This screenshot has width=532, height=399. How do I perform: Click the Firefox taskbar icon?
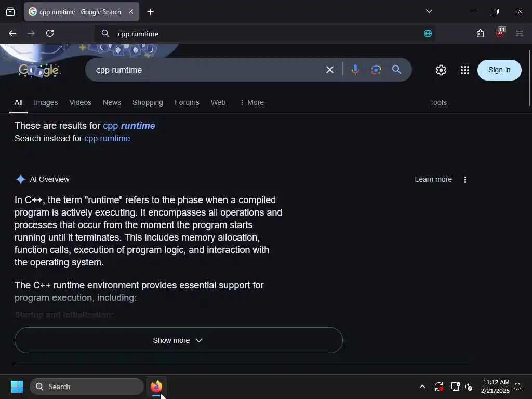156,387
